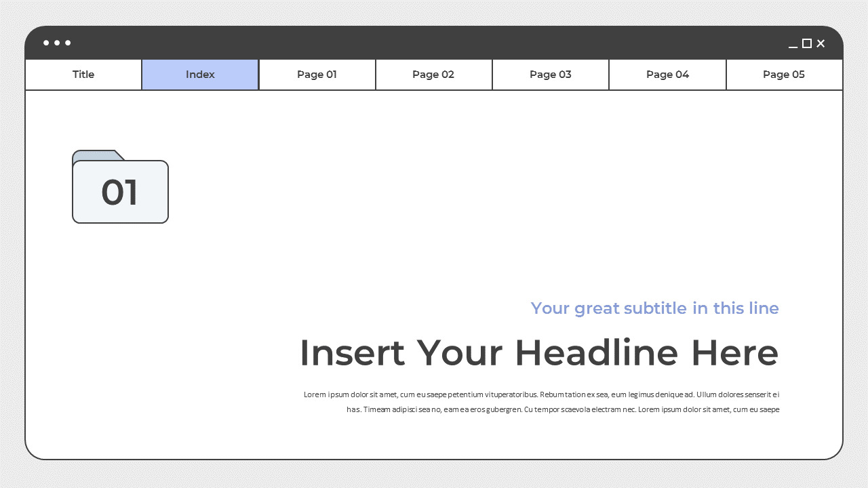The image size is (868, 488).
Task: Switch to Page 02
Action: (433, 75)
